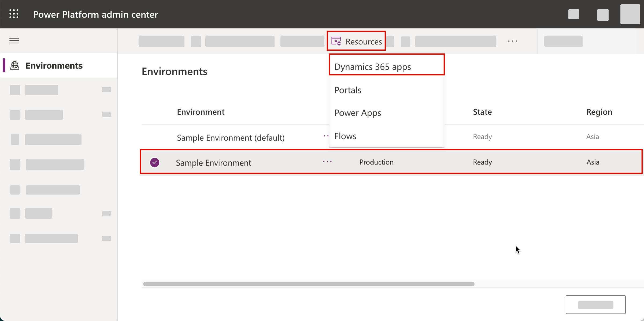Open the Sample Environment link

[213, 163]
